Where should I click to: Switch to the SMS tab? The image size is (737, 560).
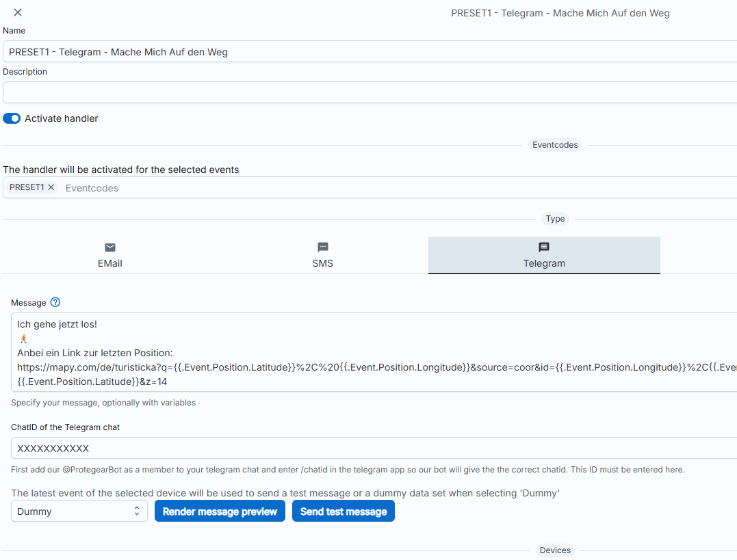323,263
